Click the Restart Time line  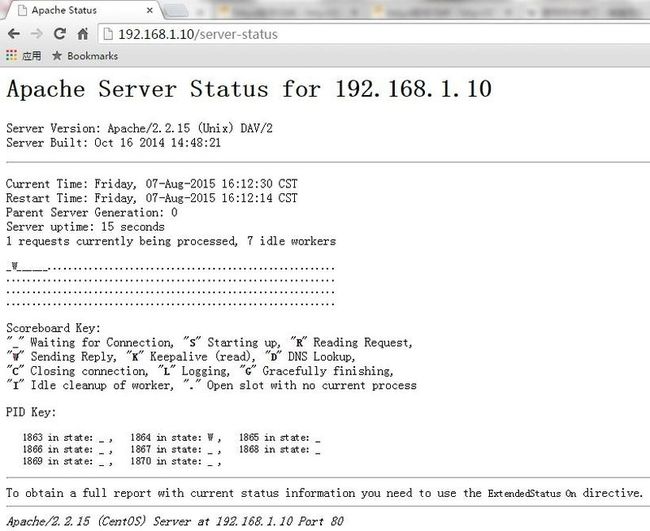tap(152, 198)
